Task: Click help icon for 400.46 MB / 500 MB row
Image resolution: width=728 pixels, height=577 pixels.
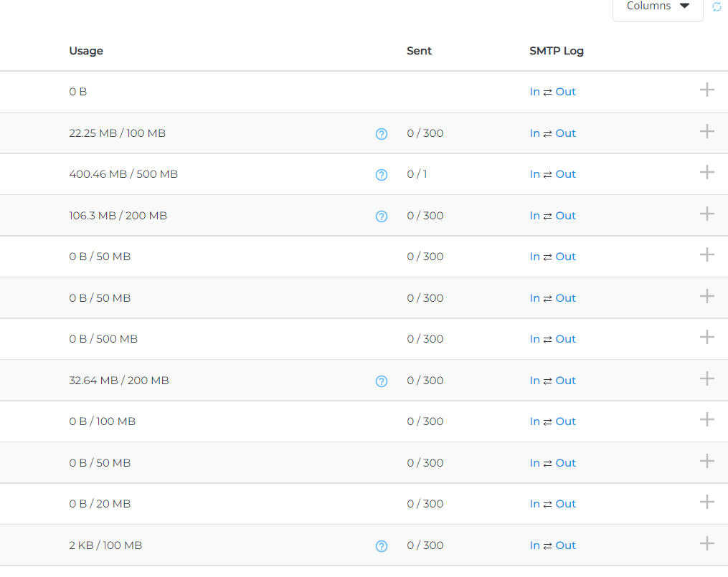Action: [382, 175]
